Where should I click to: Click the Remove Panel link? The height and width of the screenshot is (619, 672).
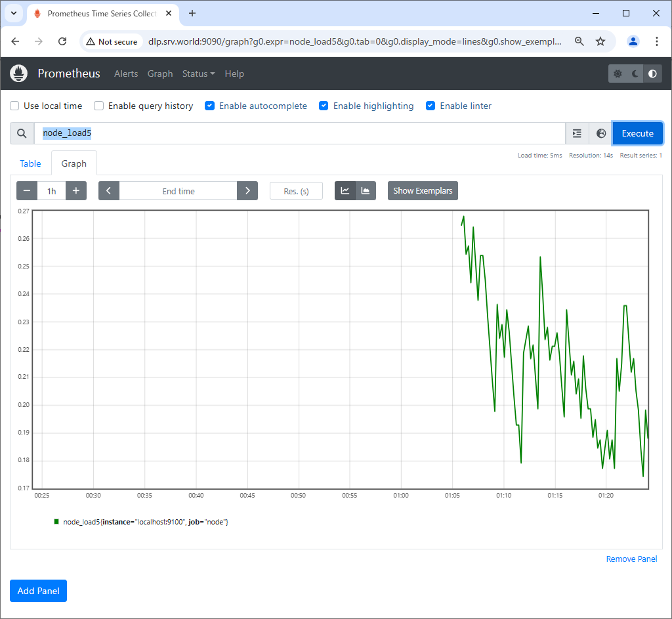click(631, 559)
